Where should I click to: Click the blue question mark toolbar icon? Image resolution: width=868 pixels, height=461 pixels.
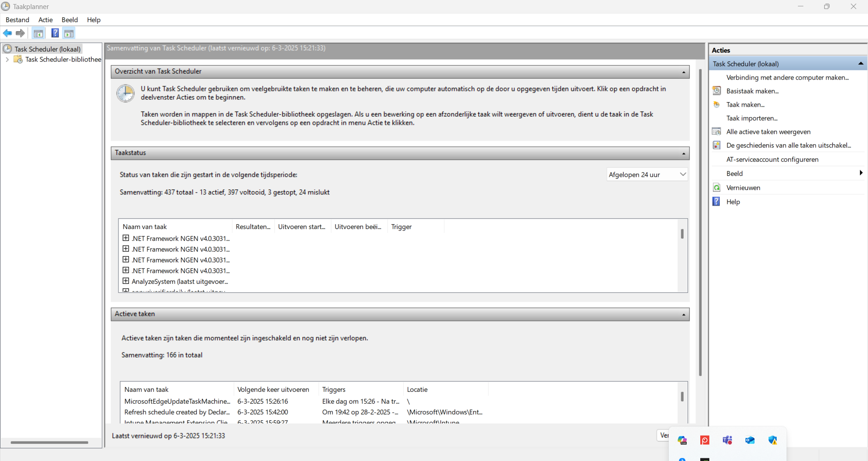click(55, 33)
